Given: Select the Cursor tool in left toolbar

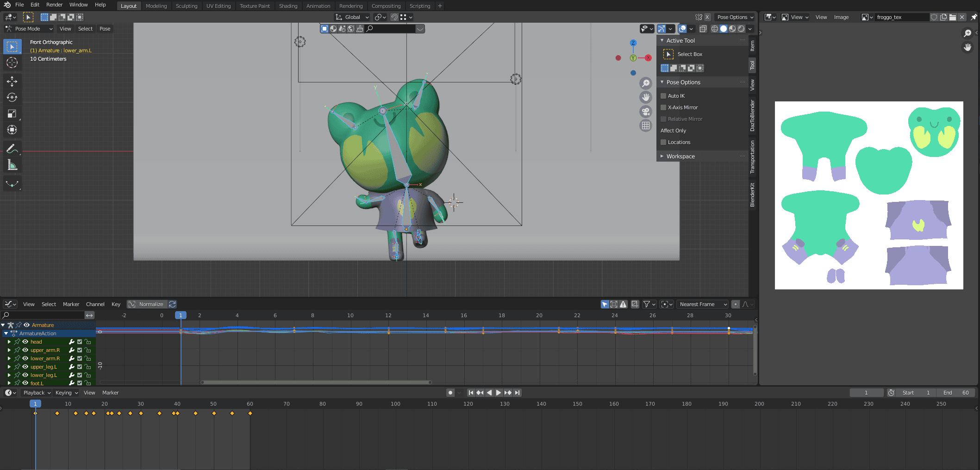Looking at the screenshot, I should (x=12, y=63).
